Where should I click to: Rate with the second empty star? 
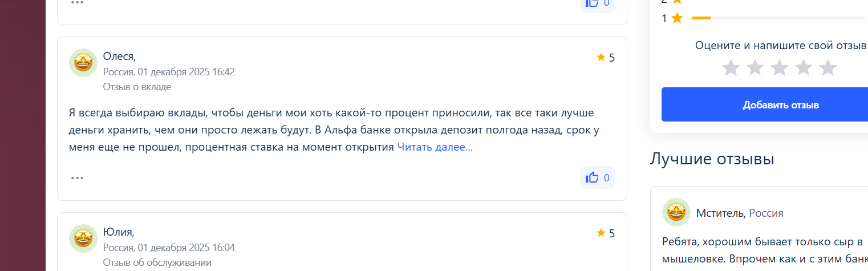pos(755,68)
